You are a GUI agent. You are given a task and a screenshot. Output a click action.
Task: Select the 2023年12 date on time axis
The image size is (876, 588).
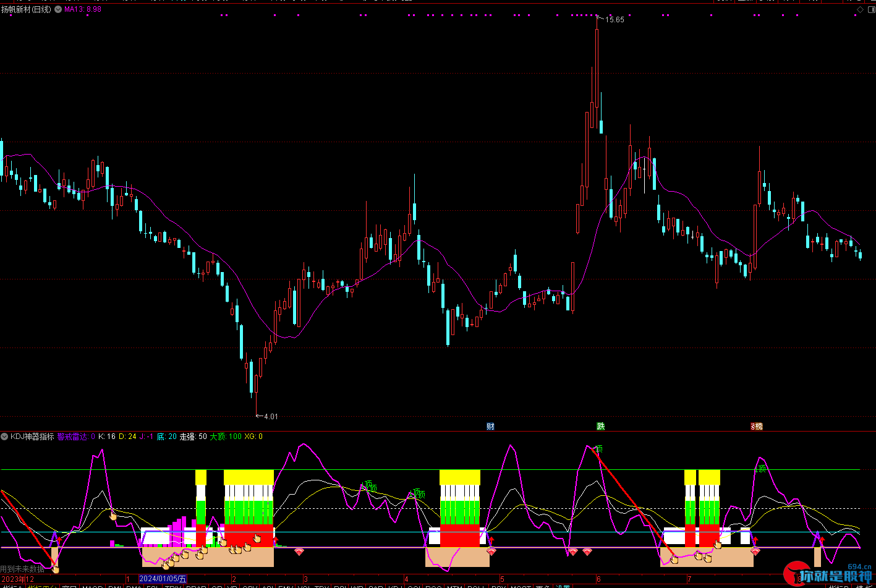point(18,579)
